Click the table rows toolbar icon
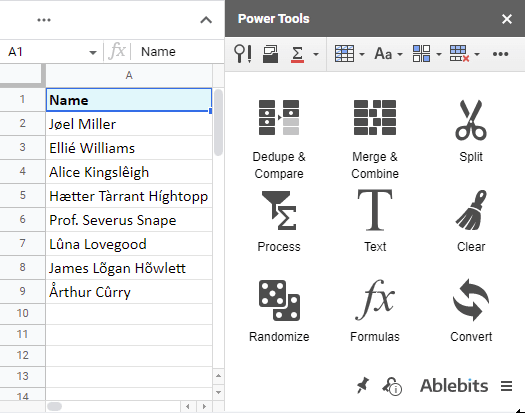This screenshot has height=413, width=525. (x=344, y=54)
